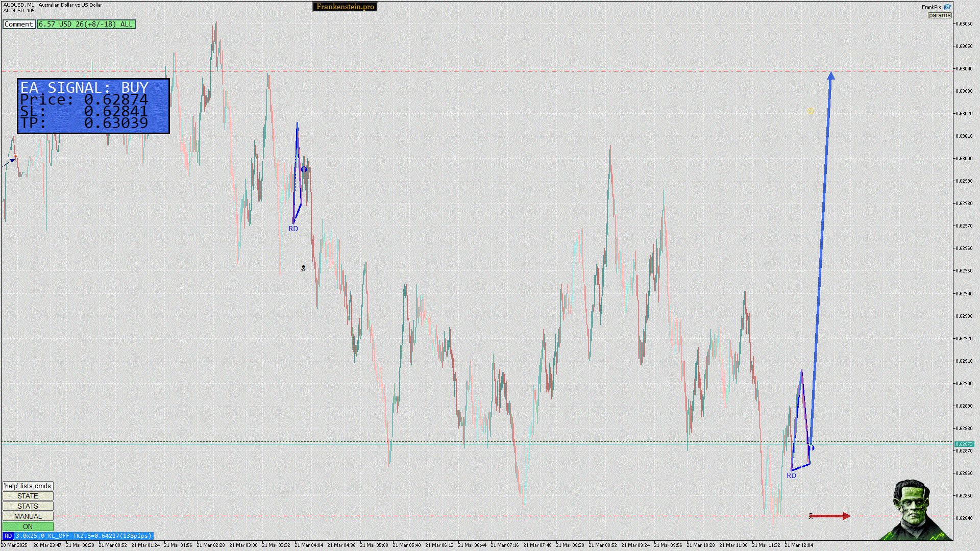Click the upper RD pattern label
Screen dimensions: 980x551
293,229
